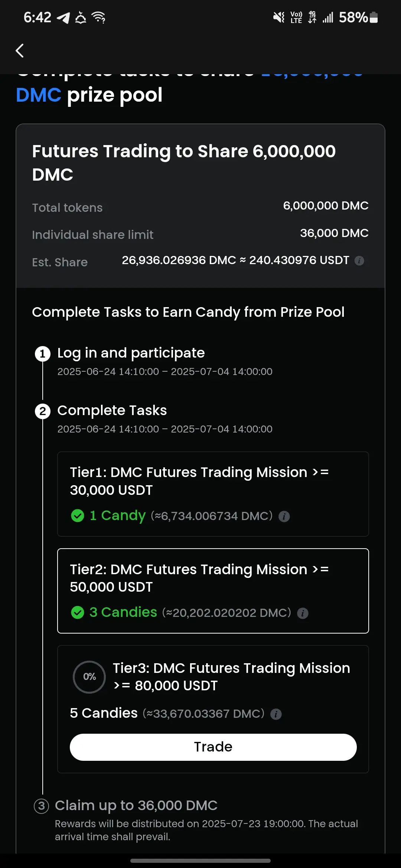Open Est. Share info icon
Image resolution: width=401 pixels, height=868 pixels.
coord(359,261)
